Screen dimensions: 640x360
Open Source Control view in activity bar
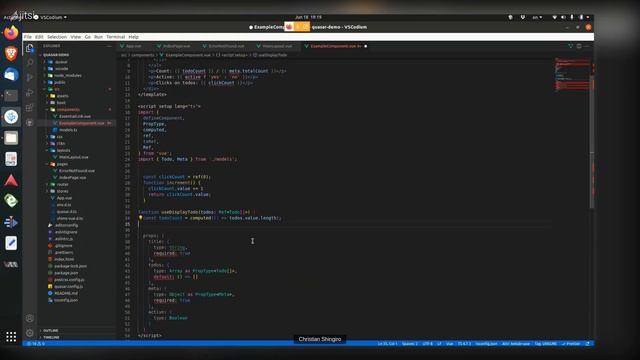pyautogui.click(x=30, y=78)
